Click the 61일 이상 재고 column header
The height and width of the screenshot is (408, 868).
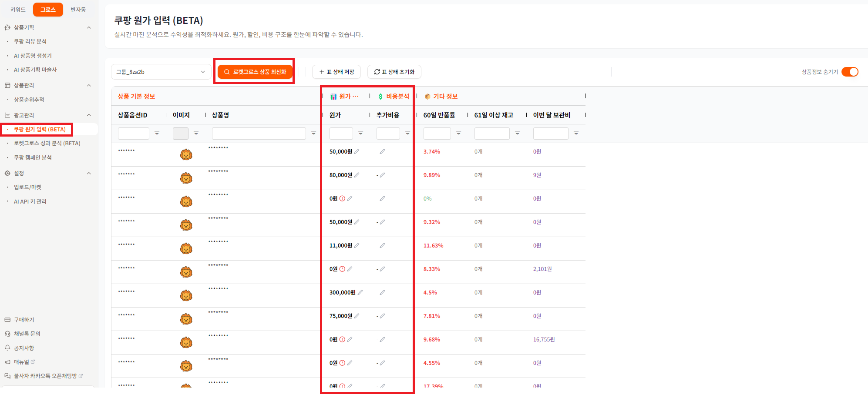click(494, 115)
